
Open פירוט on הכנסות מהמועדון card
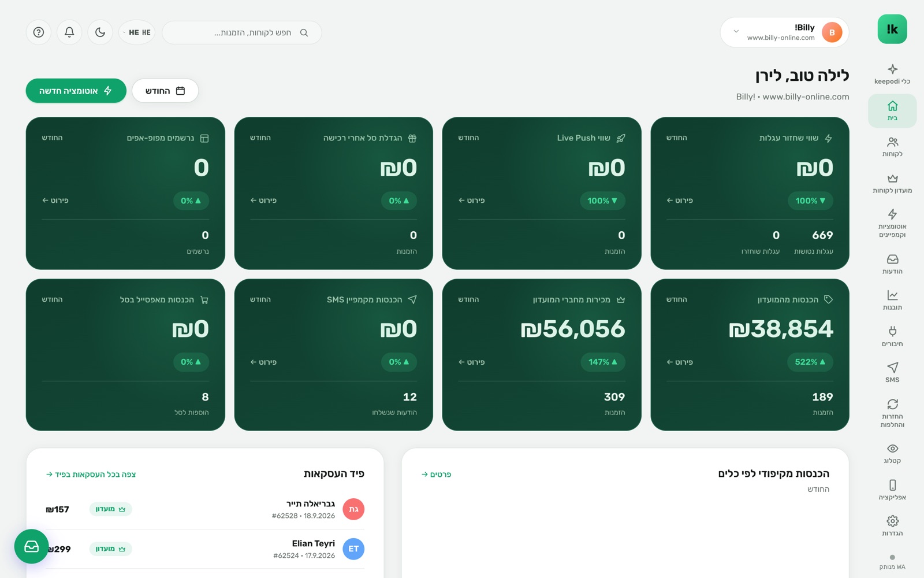(x=680, y=362)
